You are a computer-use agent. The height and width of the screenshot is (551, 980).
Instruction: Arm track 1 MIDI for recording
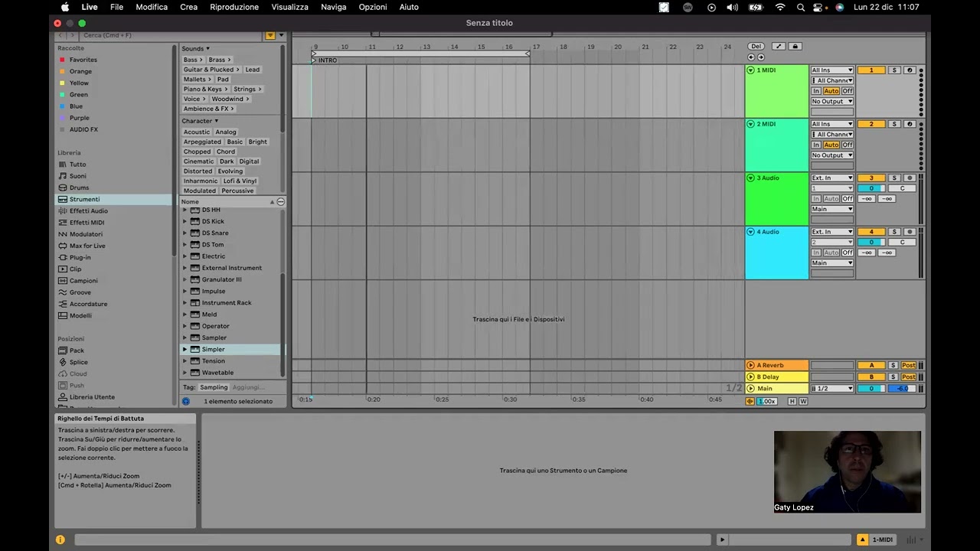[910, 70]
